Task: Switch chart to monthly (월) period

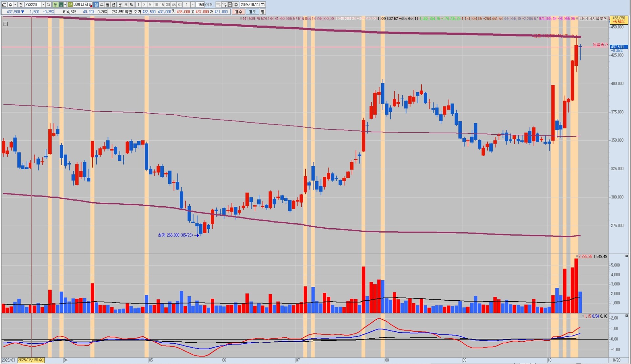Action: 107,5
